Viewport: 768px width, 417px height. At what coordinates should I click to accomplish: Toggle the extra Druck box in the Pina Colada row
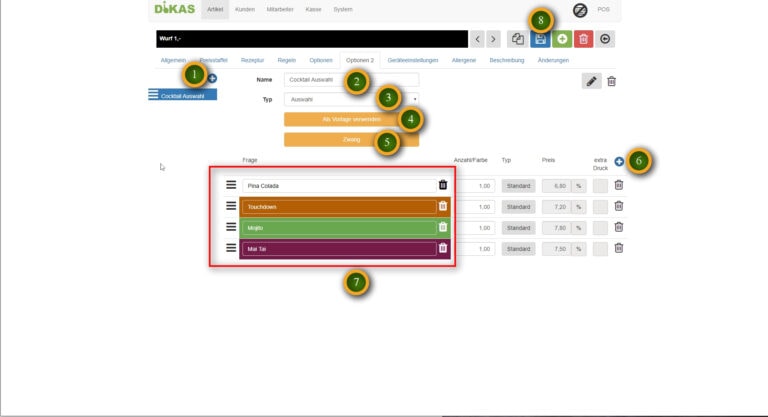pos(600,185)
